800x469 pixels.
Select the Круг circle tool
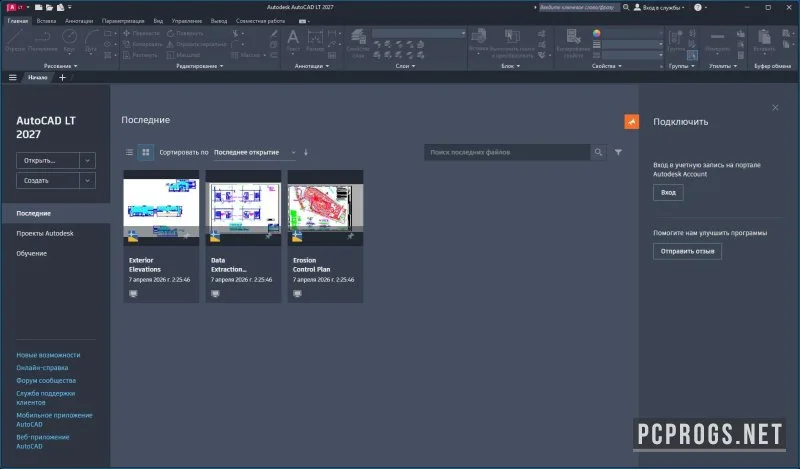pos(69,40)
